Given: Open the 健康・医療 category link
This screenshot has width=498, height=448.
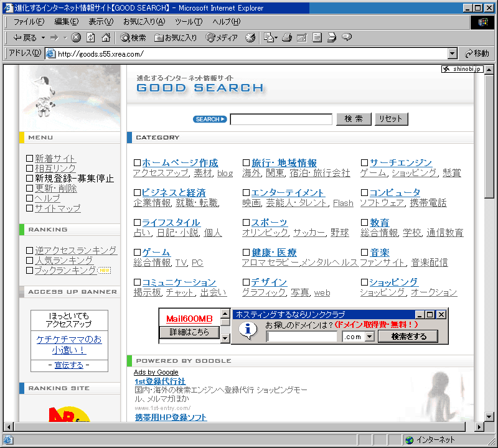Looking at the screenshot, I should (274, 253).
